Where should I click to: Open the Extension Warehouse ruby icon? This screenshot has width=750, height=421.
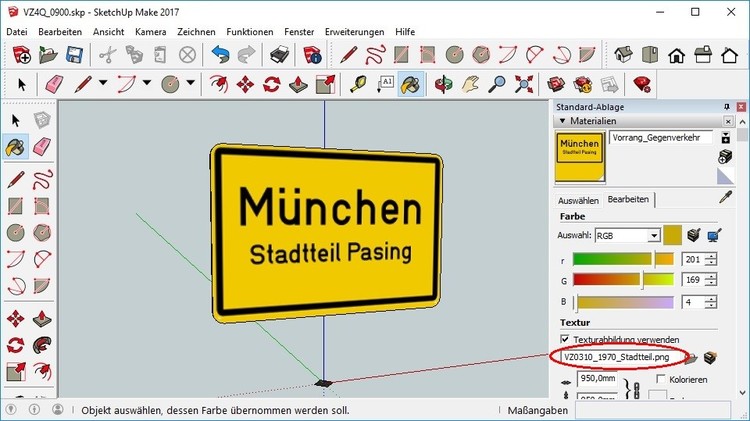click(642, 84)
